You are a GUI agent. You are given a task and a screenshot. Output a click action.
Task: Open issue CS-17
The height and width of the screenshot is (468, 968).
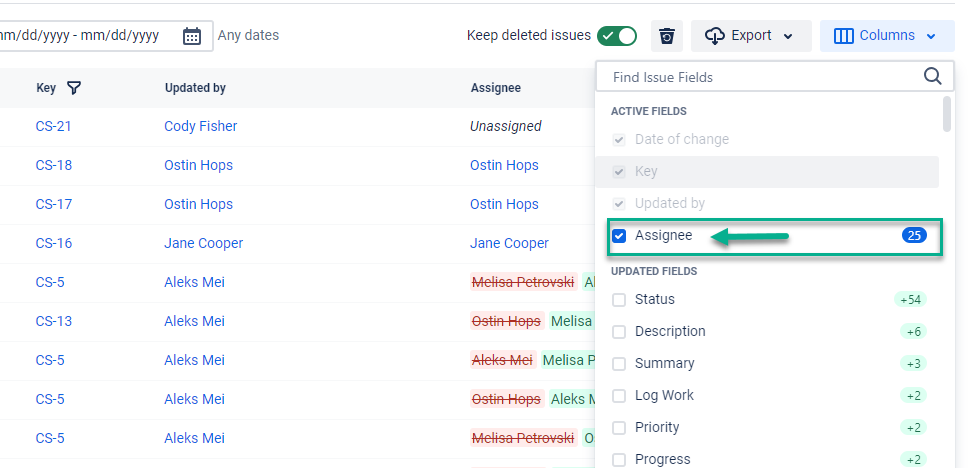[54, 204]
